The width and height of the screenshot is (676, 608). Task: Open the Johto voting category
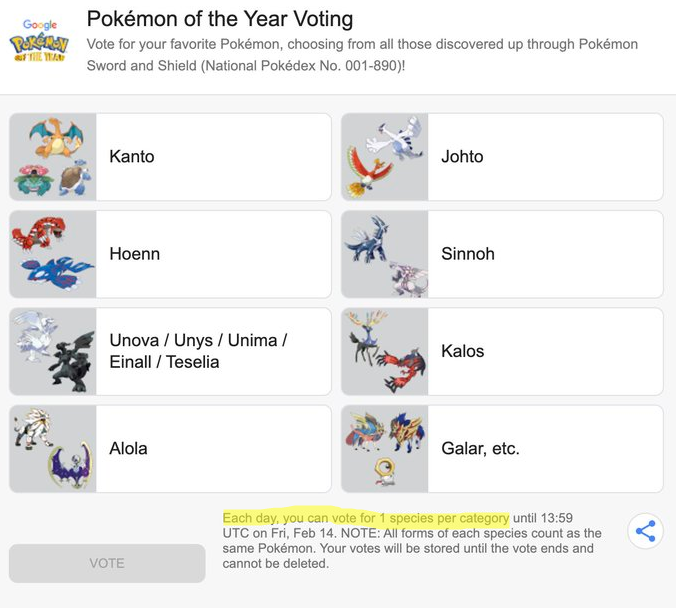coord(502,157)
